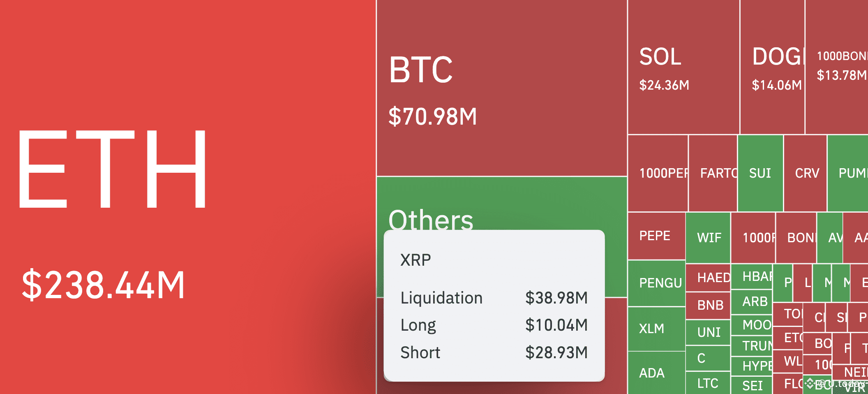Select the green SEI tile

click(752, 385)
